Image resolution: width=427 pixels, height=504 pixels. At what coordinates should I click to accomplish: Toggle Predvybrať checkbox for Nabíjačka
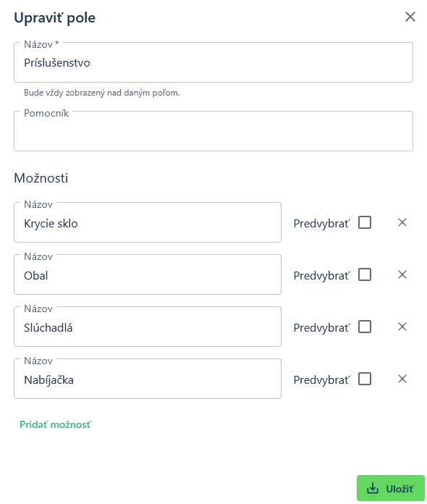pos(365,379)
